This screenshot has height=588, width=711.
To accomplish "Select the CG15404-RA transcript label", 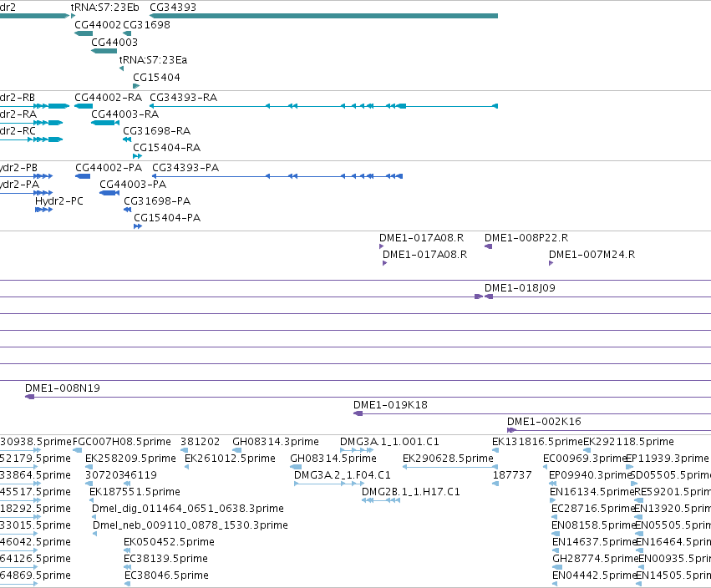I will tap(167, 148).
